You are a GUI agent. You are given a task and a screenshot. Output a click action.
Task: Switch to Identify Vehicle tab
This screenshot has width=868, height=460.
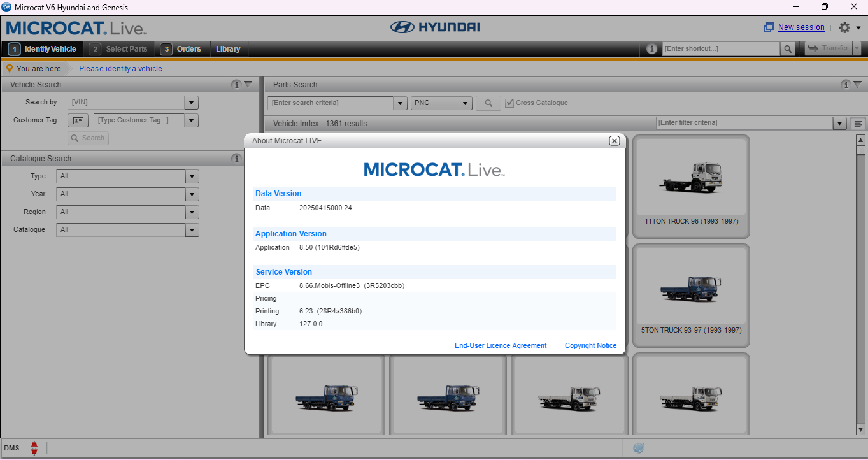[x=43, y=49]
